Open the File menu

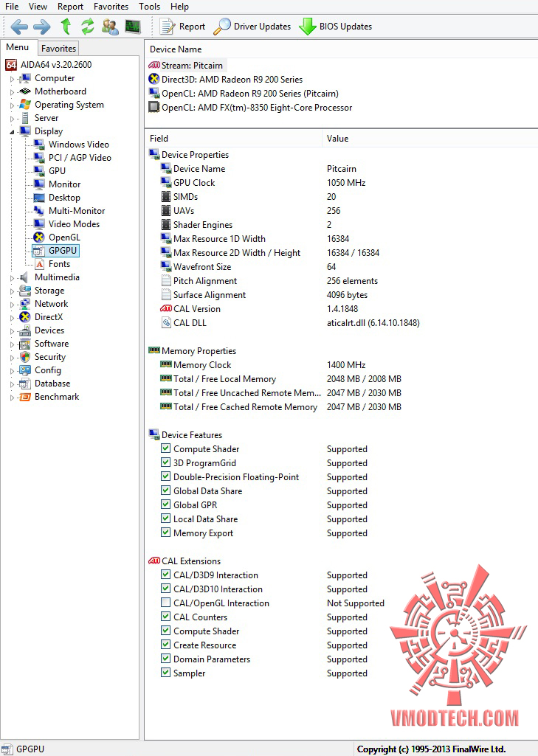tap(12, 6)
